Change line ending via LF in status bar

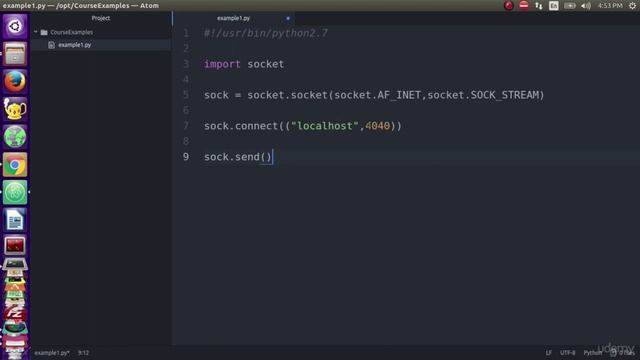(549, 353)
